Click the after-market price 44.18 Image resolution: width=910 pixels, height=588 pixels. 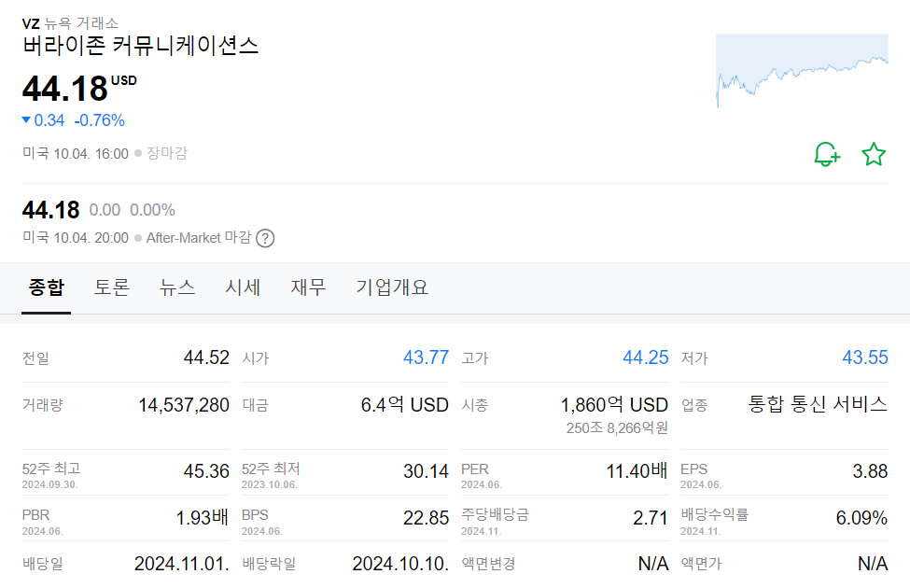point(51,210)
